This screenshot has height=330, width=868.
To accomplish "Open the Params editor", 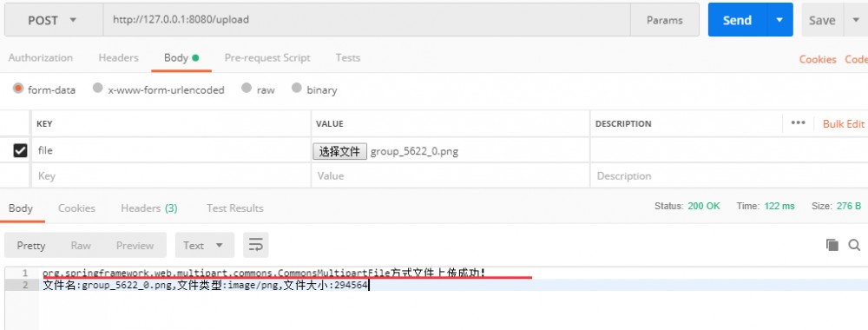I will (664, 20).
